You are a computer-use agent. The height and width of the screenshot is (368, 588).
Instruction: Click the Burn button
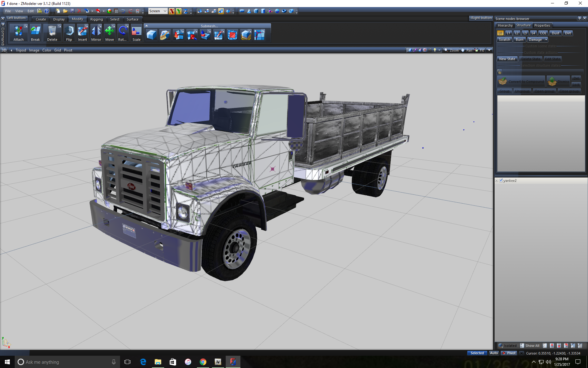coord(519,40)
